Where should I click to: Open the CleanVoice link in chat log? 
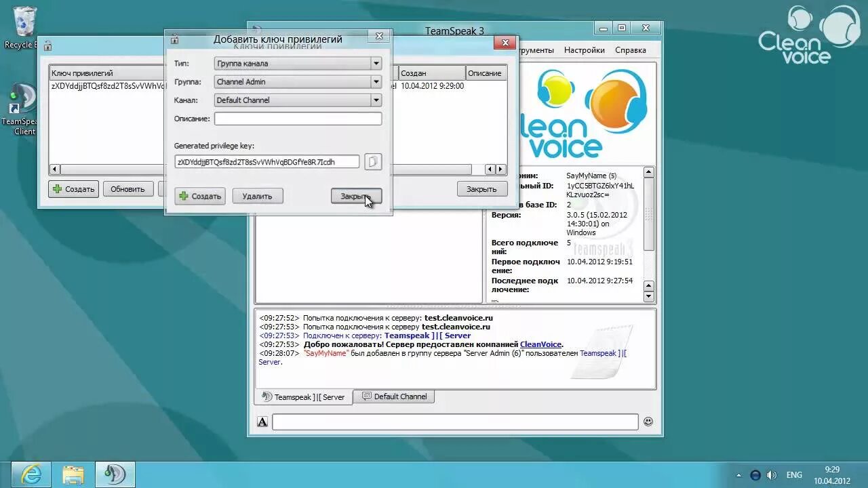click(x=540, y=344)
